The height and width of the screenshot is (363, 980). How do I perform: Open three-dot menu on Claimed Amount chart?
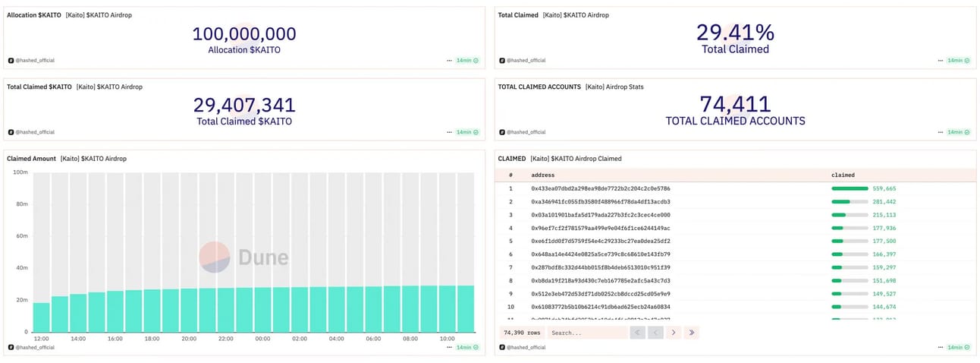[x=449, y=347]
